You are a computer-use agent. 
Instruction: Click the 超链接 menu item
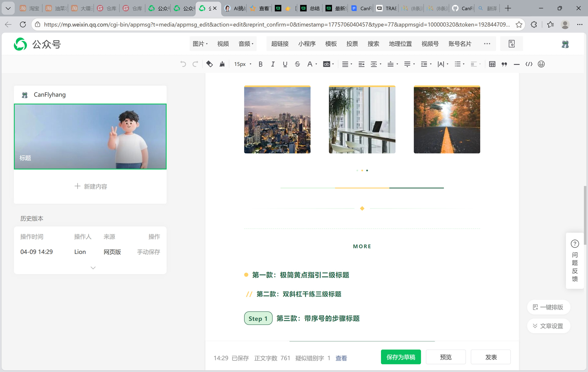pyautogui.click(x=280, y=44)
